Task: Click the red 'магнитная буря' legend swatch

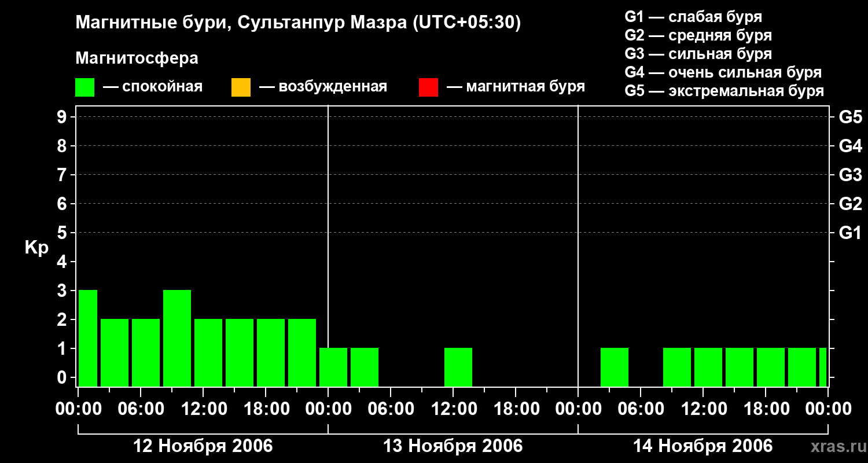Action: [428, 87]
